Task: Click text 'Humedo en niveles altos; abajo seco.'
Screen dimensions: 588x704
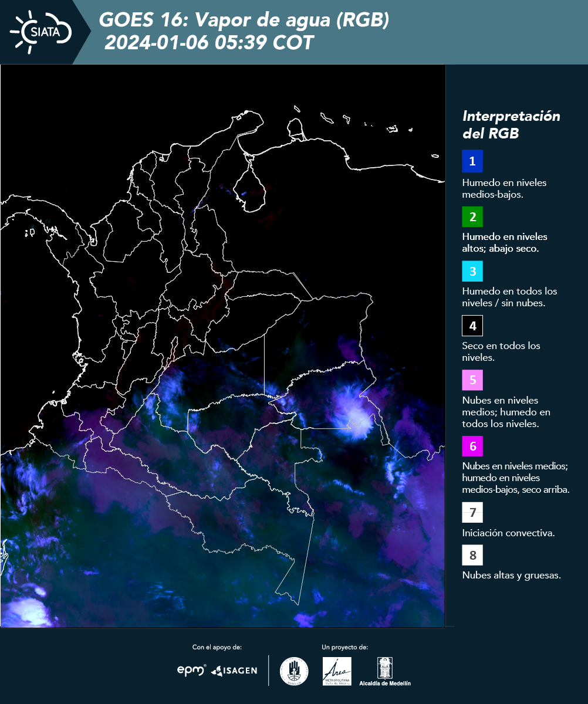Action: pos(505,242)
